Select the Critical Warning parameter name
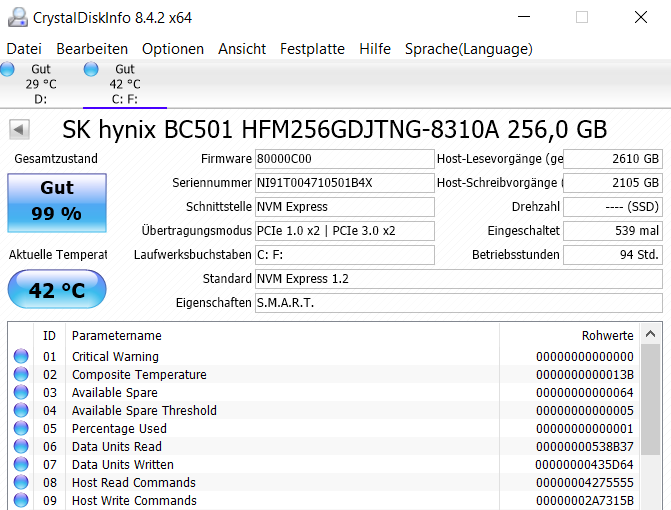Screen dimensions: 671x510 pyautogui.click(x=115, y=356)
